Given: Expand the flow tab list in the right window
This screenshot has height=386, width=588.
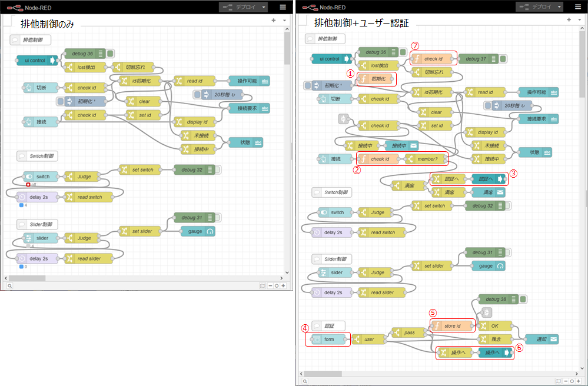Looking at the screenshot, I should (x=579, y=20).
